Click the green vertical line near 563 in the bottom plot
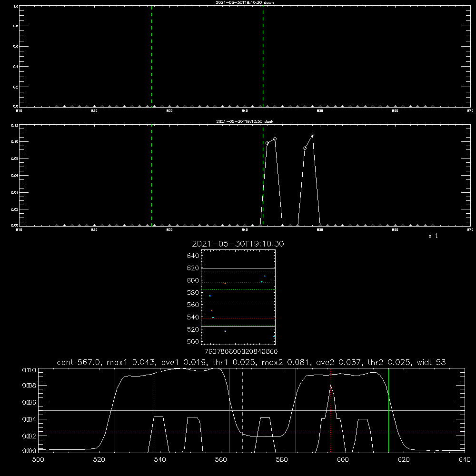 [229, 410]
